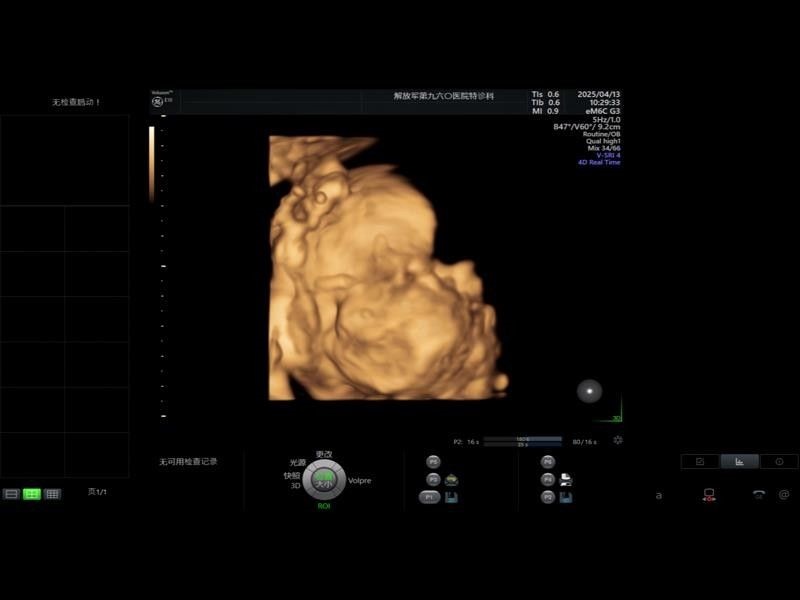Screen dimensions: 800x600
Task: Open the highlighted chart tab
Action: point(739,461)
